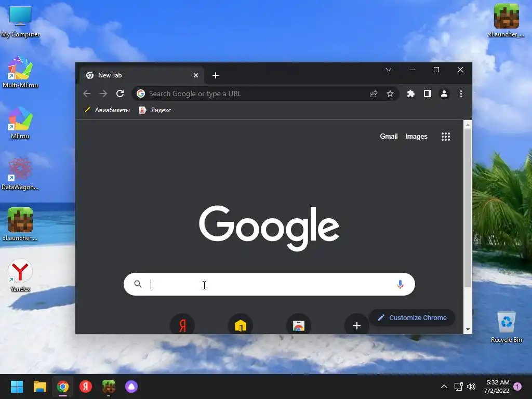This screenshot has width=532, height=399.
Task: Open the Авиабилеты bookmark
Action: pos(107,110)
